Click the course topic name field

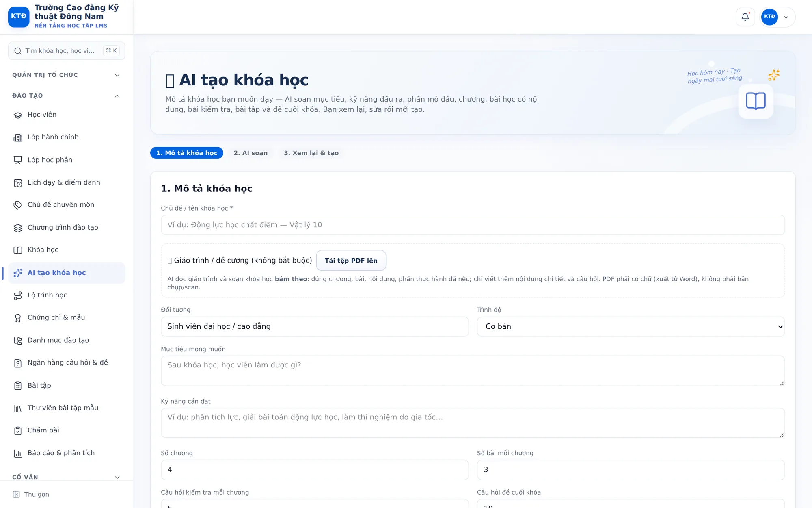click(x=473, y=225)
